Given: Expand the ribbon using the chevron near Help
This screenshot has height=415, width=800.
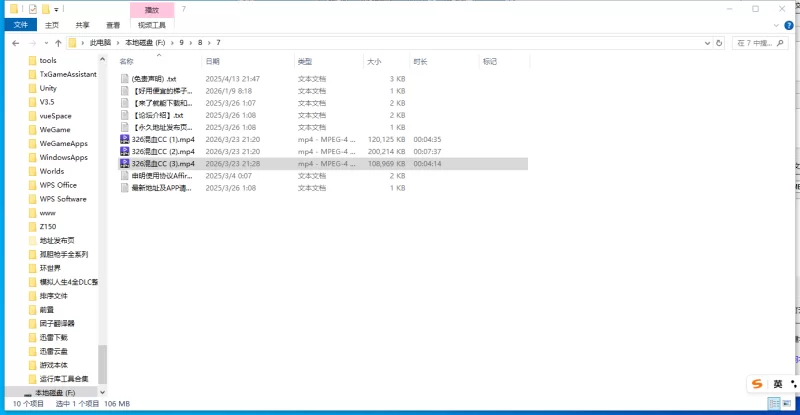Looking at the screenshot, I should (776, 25).
